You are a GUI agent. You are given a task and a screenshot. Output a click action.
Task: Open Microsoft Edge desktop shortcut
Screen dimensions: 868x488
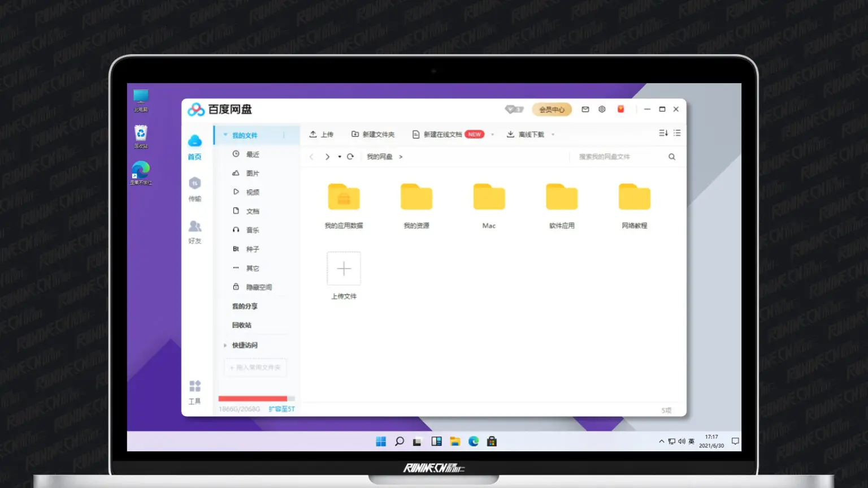coord(141,173)
